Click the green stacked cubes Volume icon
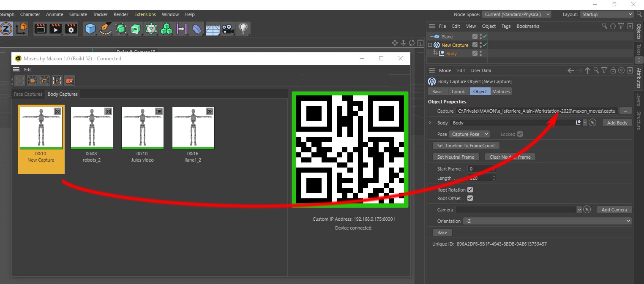 click(166, 29)
